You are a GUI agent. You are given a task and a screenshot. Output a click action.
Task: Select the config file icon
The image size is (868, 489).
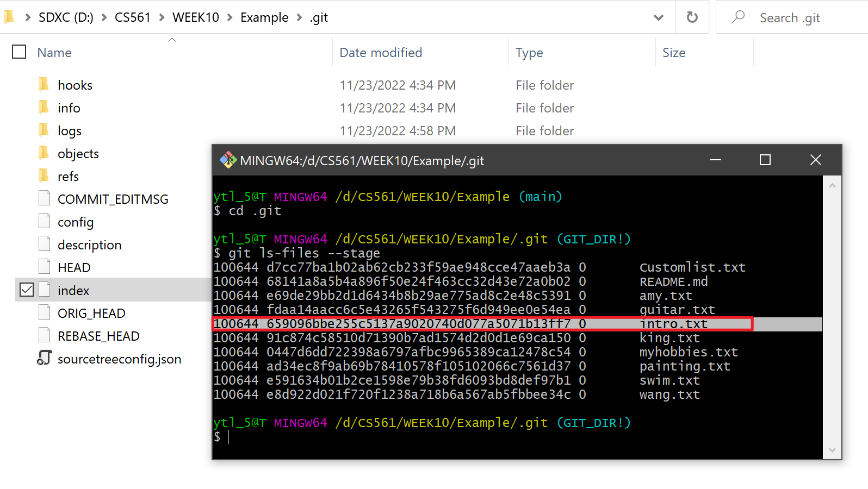click(x=45, y=221)
